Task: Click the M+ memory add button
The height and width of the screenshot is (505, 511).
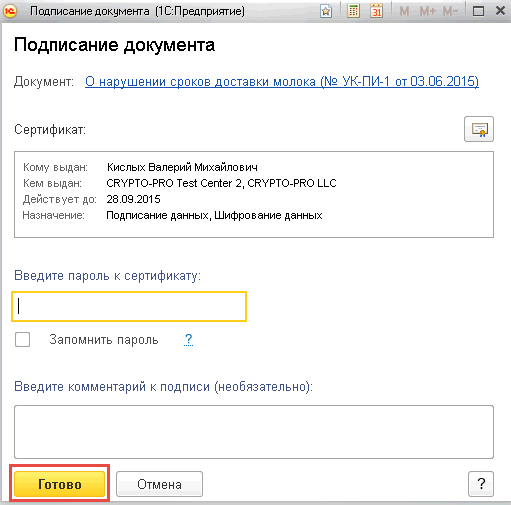Action: (427, 12)
